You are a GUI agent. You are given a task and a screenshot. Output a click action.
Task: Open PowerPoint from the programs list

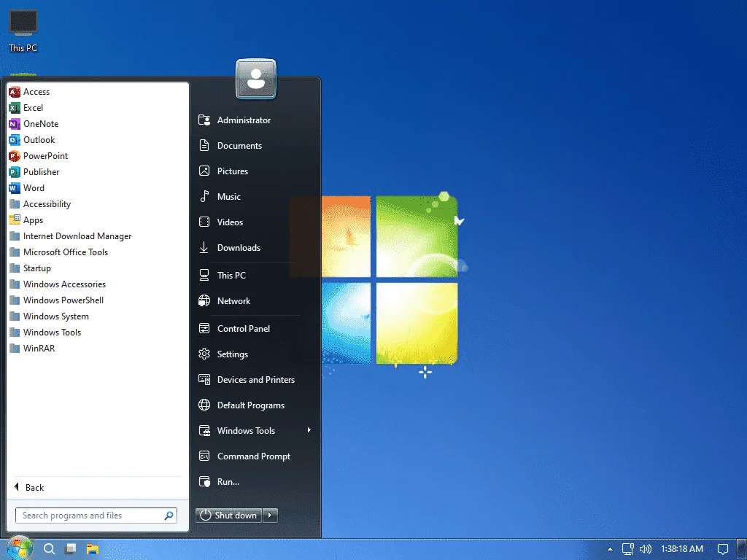click(x=98, y=156)
